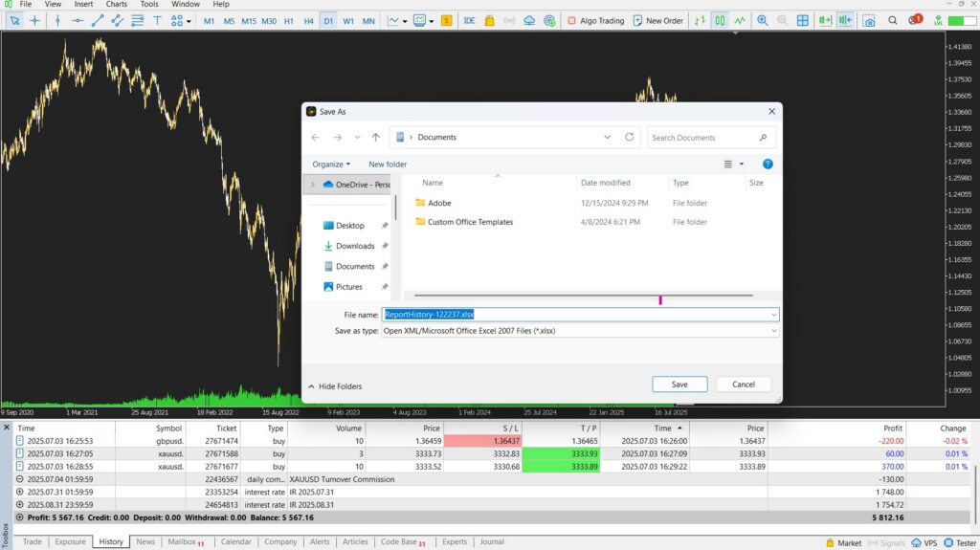The width and height of the screenshot is (980, 550).
Task: Pick the trendline drawing tool
Action: click(x=98, y=21)
